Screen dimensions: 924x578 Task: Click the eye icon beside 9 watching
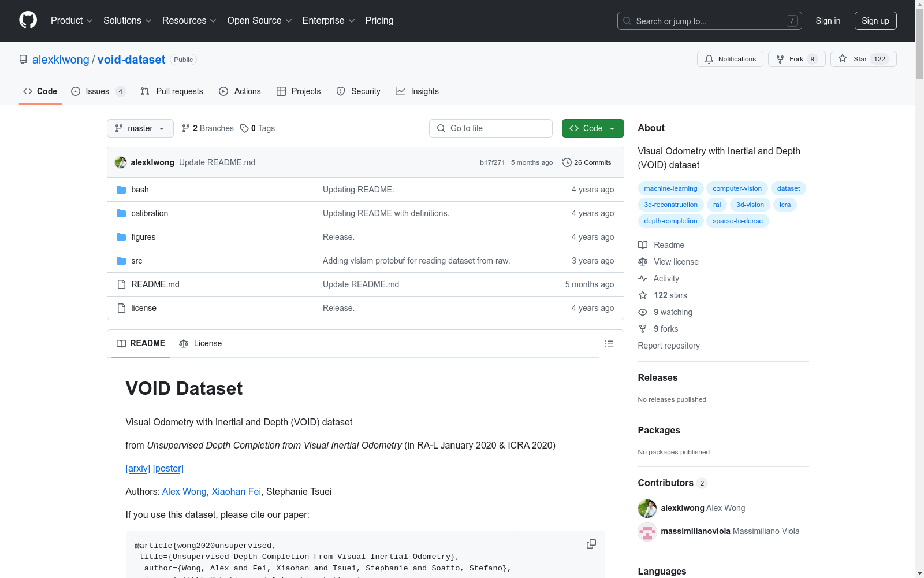[x=643, y=312]
